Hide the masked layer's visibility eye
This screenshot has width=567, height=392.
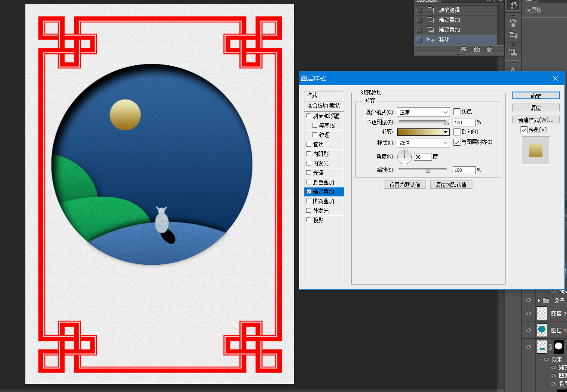point(529,347)
